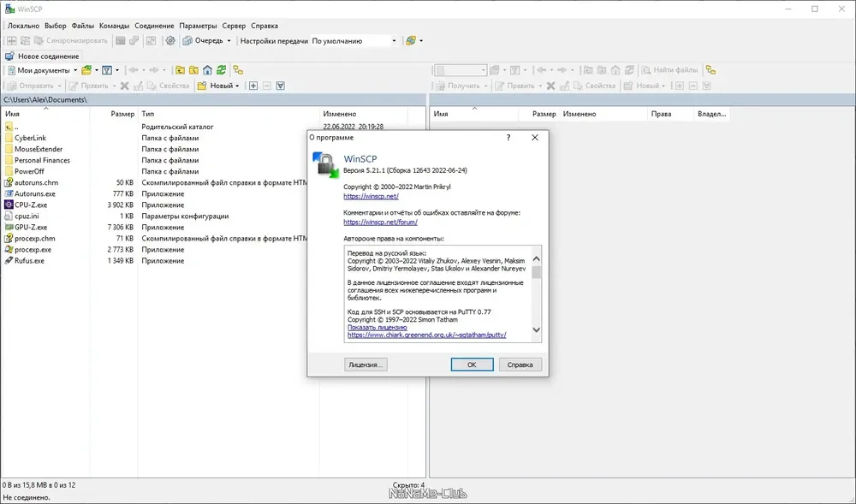Expand the Новый dropdown arrow in local panel

tap(237, 86)
